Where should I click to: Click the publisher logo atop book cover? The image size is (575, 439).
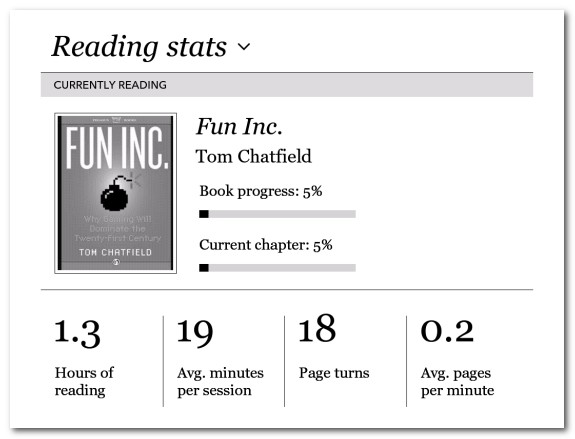116,120
